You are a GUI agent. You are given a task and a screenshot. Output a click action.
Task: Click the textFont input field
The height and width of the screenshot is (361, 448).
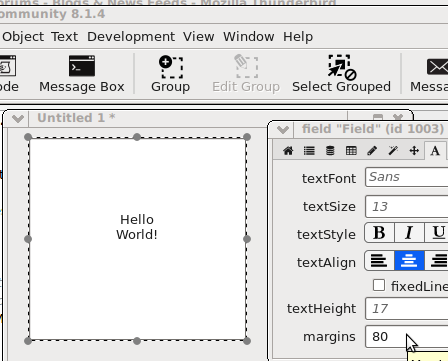407,177
